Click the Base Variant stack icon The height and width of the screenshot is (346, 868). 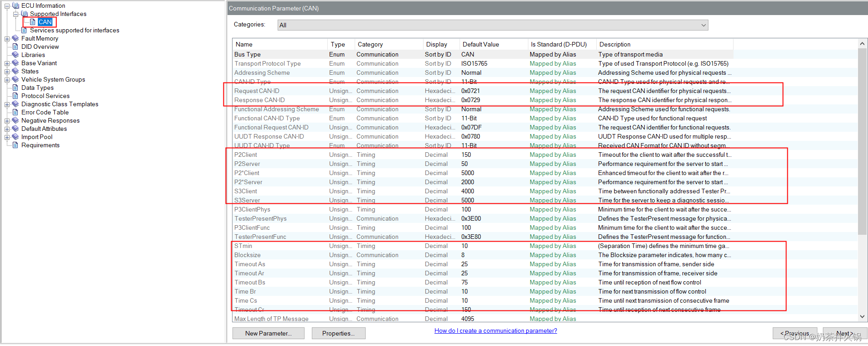(15, 63)
